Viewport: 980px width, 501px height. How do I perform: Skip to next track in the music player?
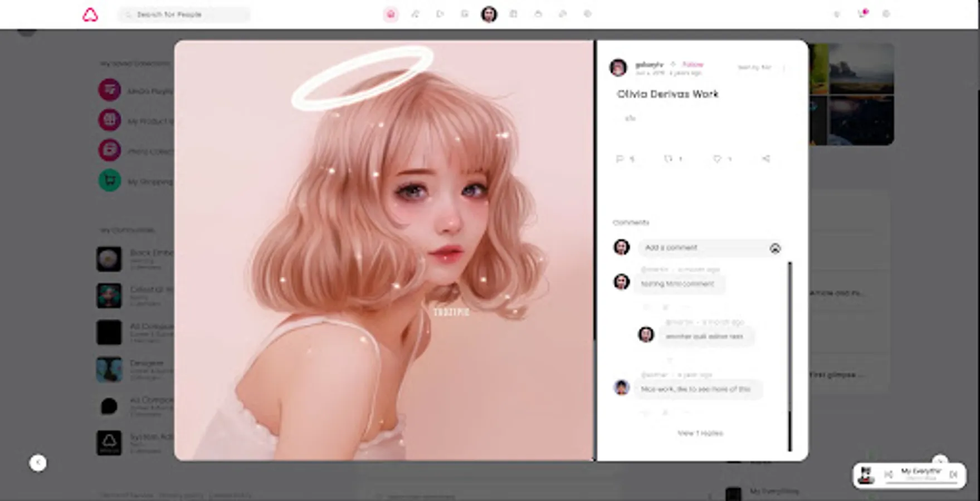pyautogui.click(x=954, y=474)
